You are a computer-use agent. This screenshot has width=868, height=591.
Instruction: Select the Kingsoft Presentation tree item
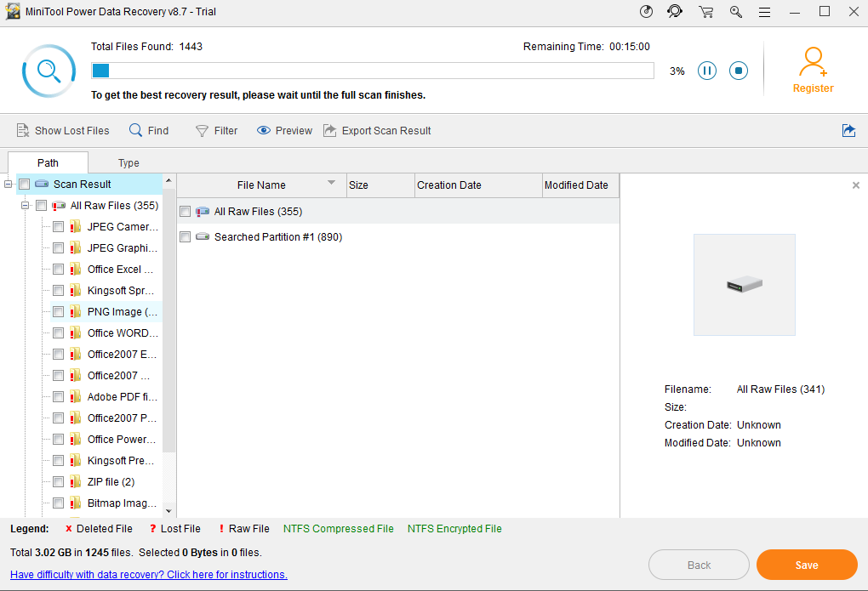[121, 460]
